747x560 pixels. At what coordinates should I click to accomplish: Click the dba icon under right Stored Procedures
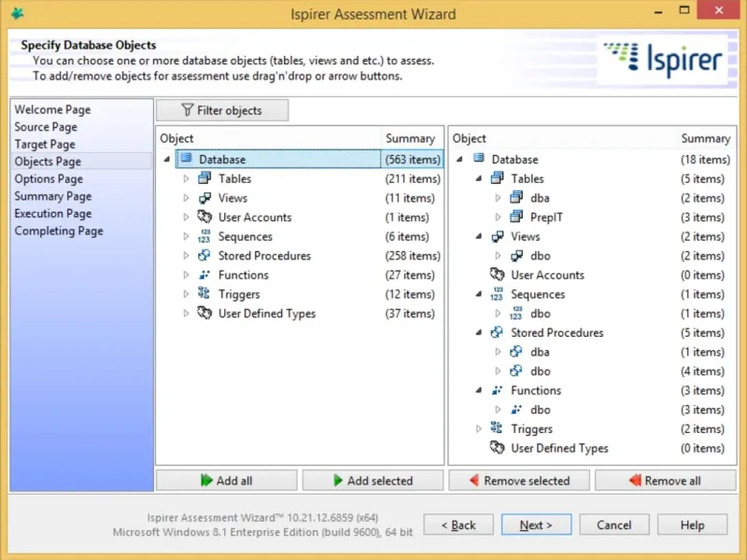[516, 352]
